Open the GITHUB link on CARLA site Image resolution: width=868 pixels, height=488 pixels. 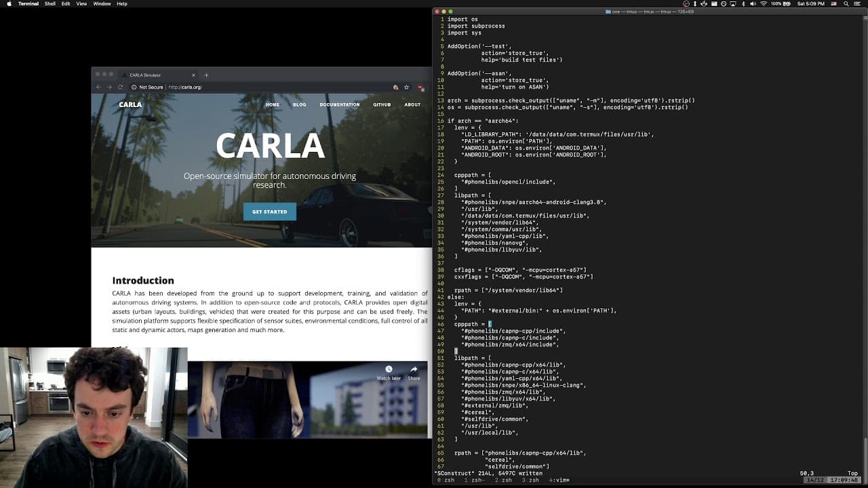tap(382, 104)
